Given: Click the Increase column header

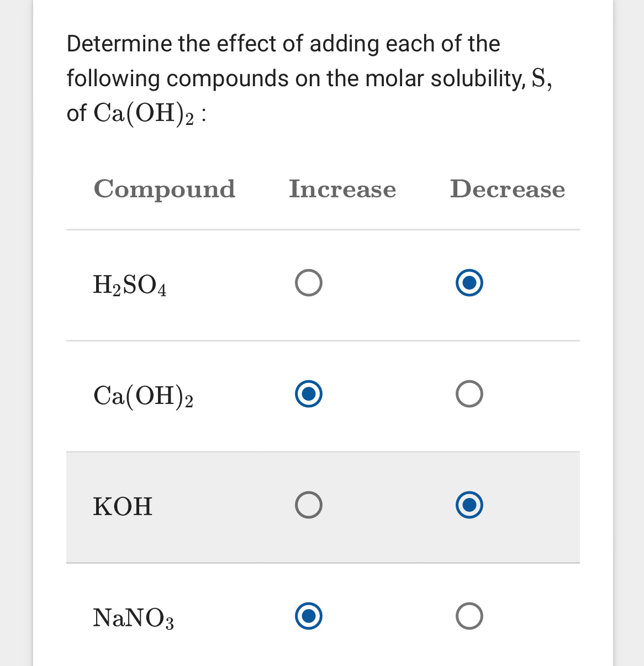Looking at the screenshot, I should [x=342, y=190].
